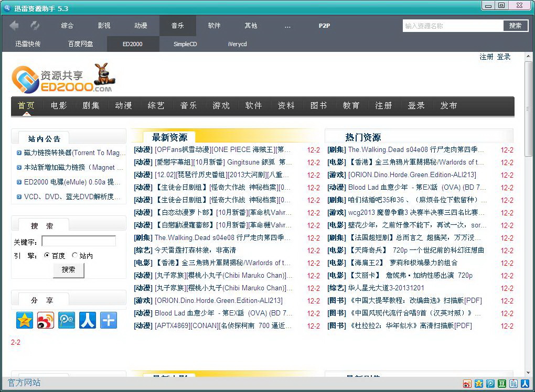Viewport: 535px width, 392px height.
Task: Click the Douban icon in the status bar
Action: 501,383
